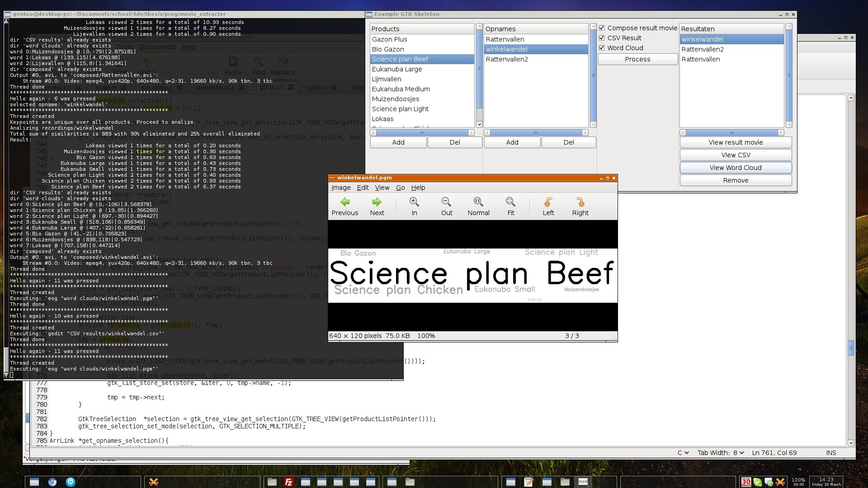Disable the Word Cloud checkbox
The image size is (868, 488).
tap(602, 48)
